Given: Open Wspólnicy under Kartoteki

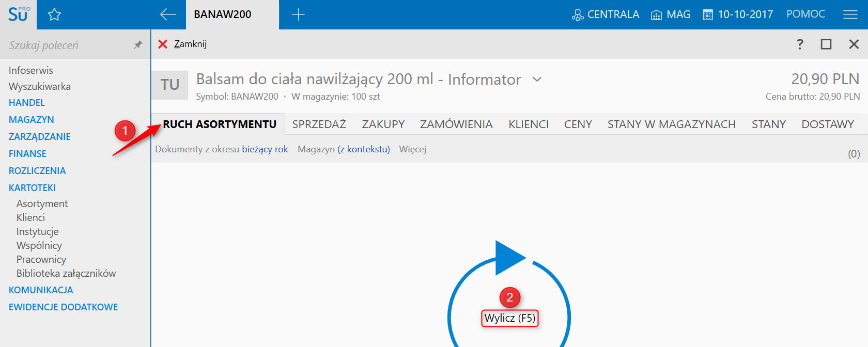Looking at the screenshot, I should (39, 246).
